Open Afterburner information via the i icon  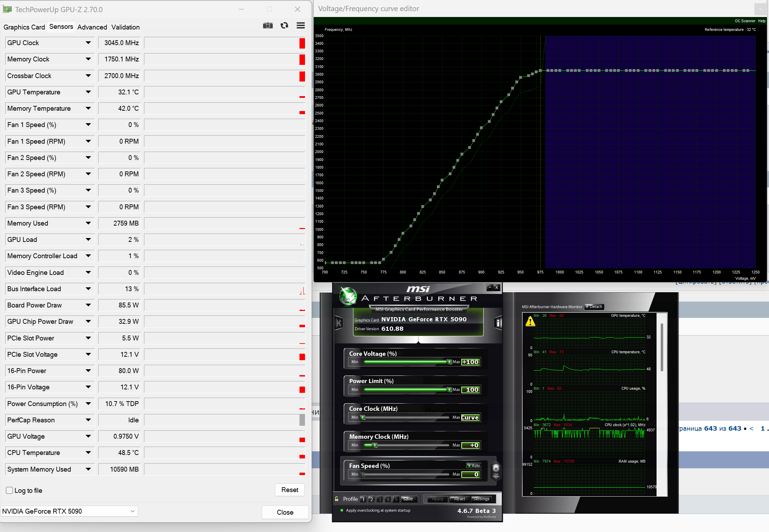pyautogui.click(x=498, y=323)
